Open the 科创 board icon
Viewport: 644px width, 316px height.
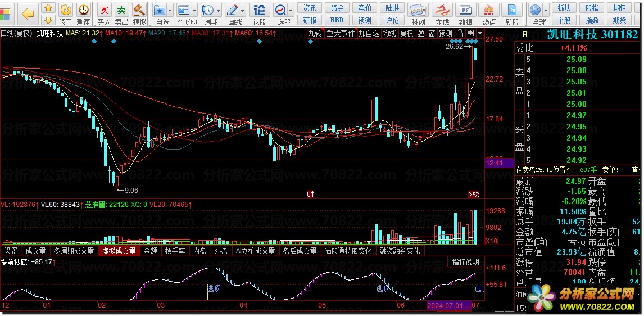[x=418, y=10]
